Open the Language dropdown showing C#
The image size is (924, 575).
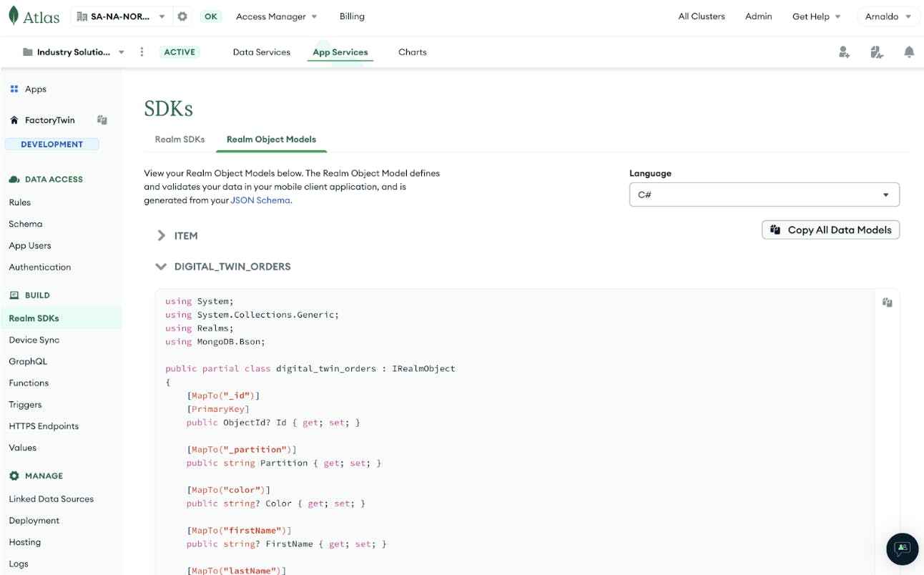pos(764,195)
